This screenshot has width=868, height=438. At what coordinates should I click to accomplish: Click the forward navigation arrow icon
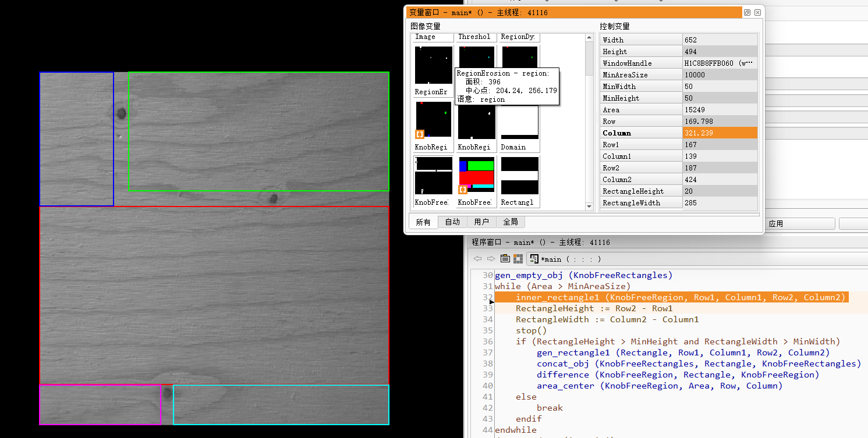point(490,259)
